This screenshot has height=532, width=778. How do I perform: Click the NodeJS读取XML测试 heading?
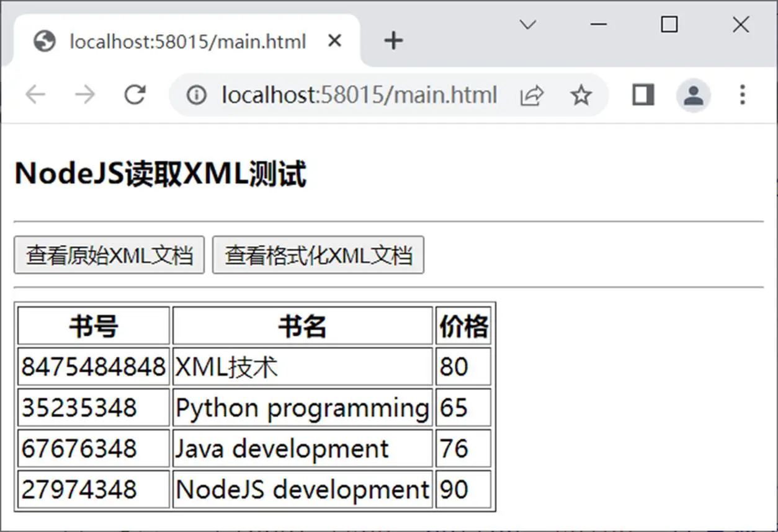160,174
